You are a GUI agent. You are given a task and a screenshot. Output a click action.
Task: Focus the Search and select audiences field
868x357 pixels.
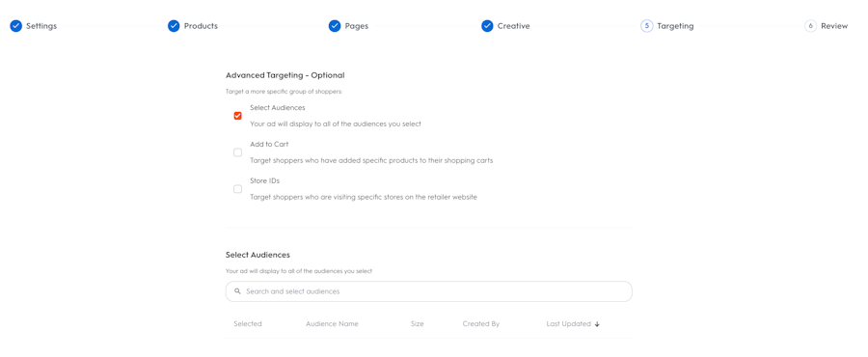(429, 291)
